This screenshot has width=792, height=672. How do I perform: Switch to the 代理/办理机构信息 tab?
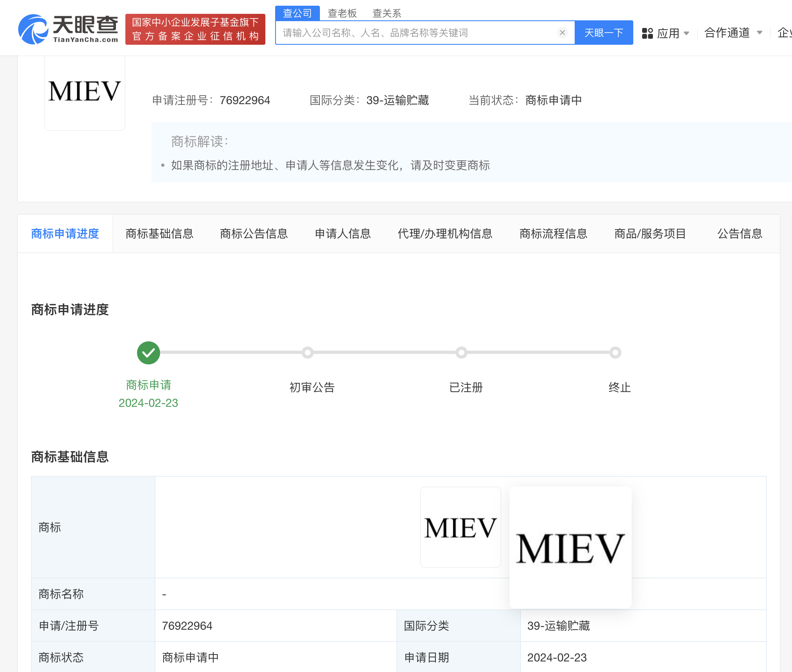(x=445, y=233)
